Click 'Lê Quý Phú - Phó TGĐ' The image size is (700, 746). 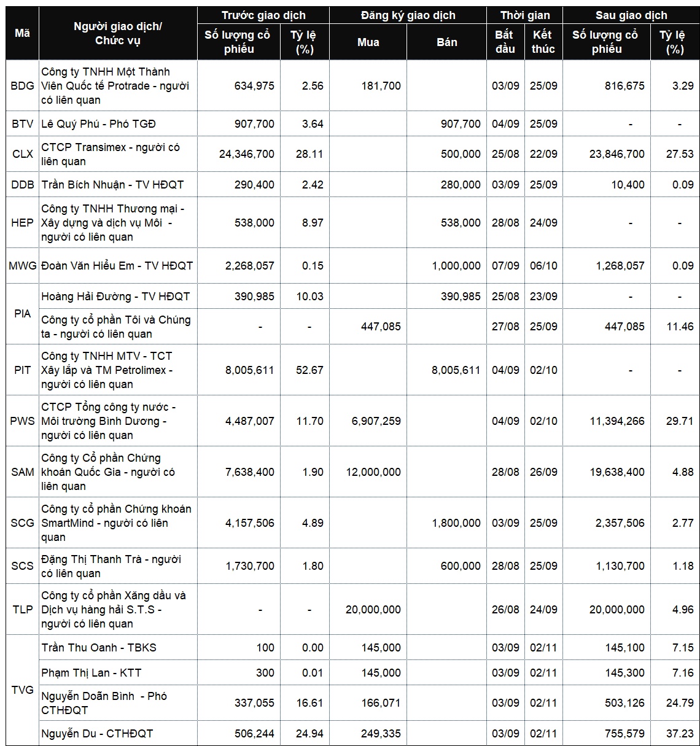point(99,124)
